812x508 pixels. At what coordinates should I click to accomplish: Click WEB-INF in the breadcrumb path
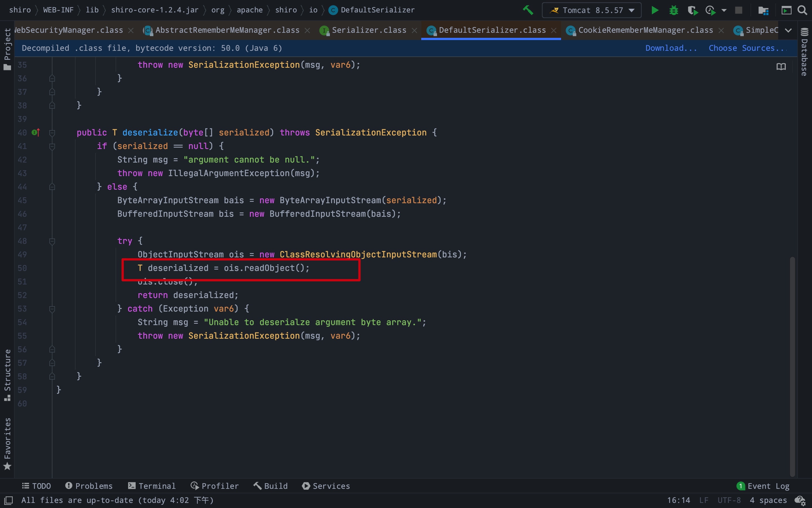point(58,10)
